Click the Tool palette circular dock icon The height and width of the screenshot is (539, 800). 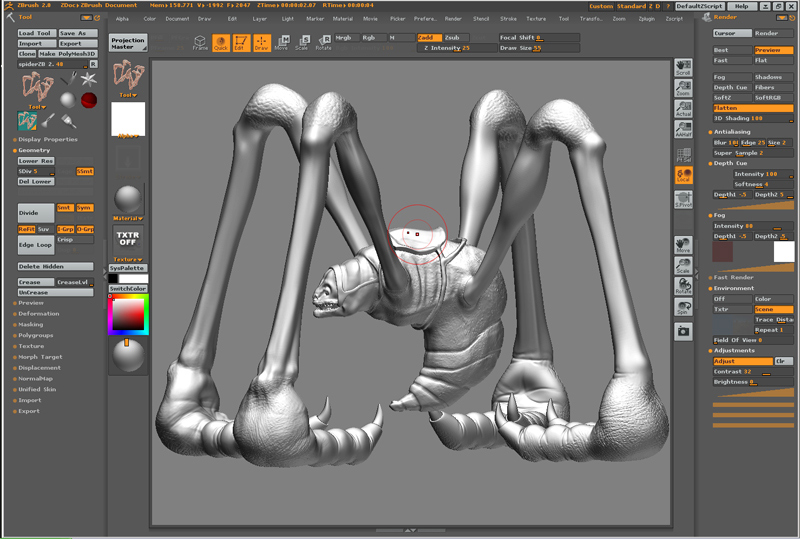[97, 17]
